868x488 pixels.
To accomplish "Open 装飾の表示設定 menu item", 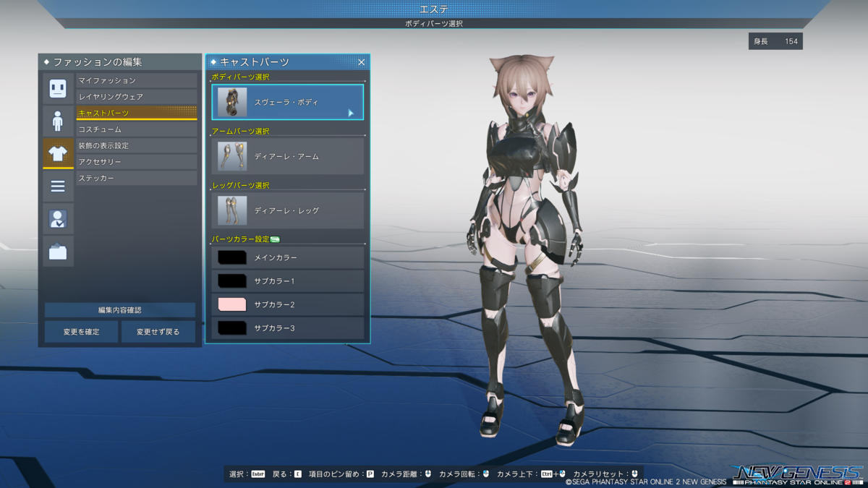I will [x=137, y=145].
